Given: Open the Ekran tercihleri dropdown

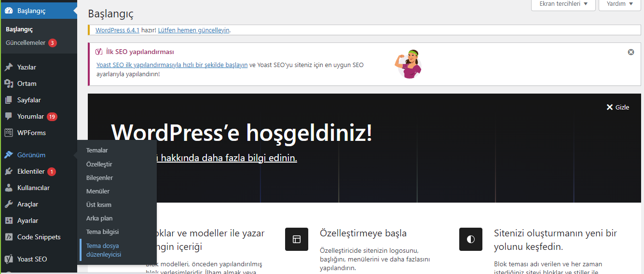Looking at the screenshot, I should (563, 4).
